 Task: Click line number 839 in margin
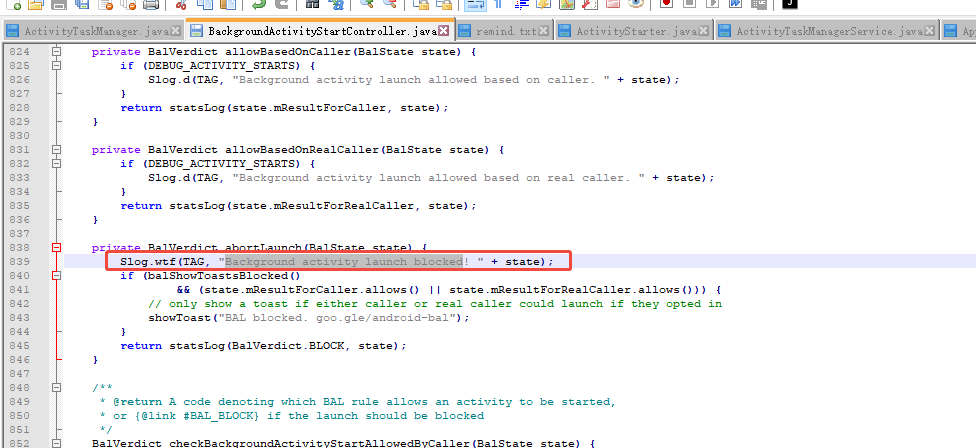point(20,261)
